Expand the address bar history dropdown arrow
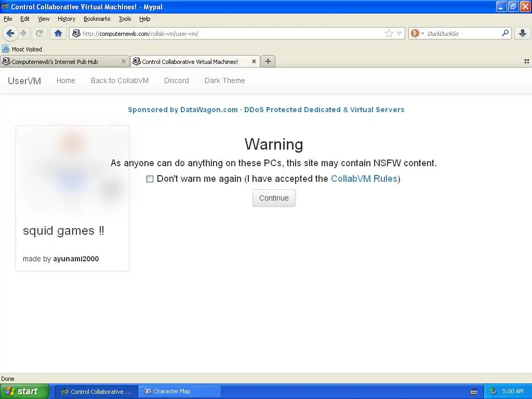This screenshot has width=532, height=399. (x=400, y=33)
